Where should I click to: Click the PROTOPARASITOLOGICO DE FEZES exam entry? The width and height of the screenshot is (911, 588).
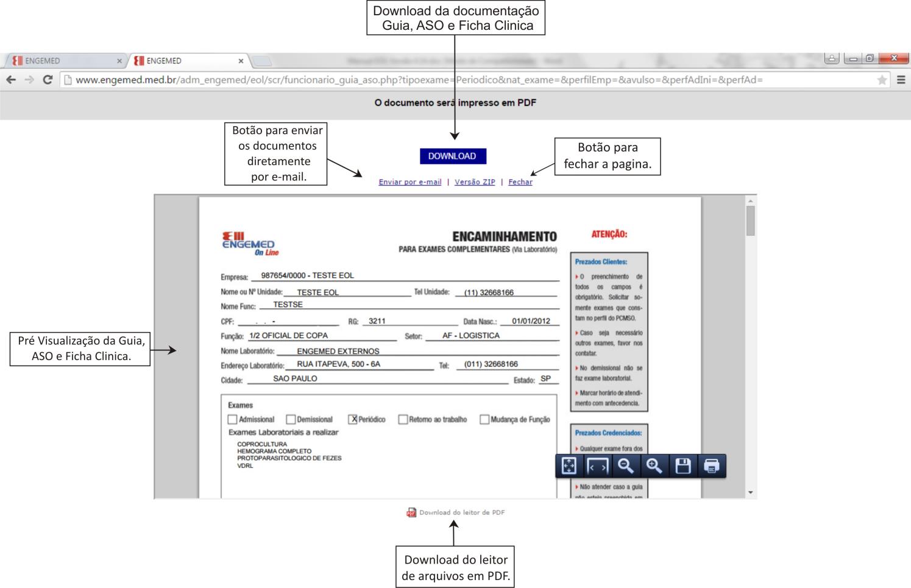click(x=289, y=458)
